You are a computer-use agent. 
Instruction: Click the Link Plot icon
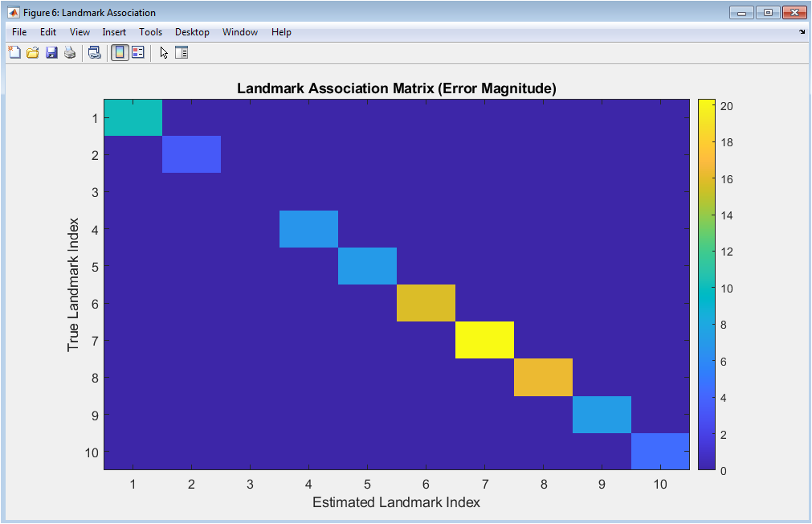tap(95, 53)
